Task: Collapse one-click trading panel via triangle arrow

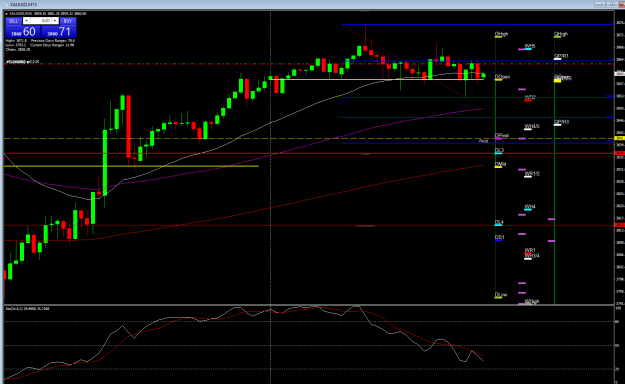Action: [x=6, y=14]
